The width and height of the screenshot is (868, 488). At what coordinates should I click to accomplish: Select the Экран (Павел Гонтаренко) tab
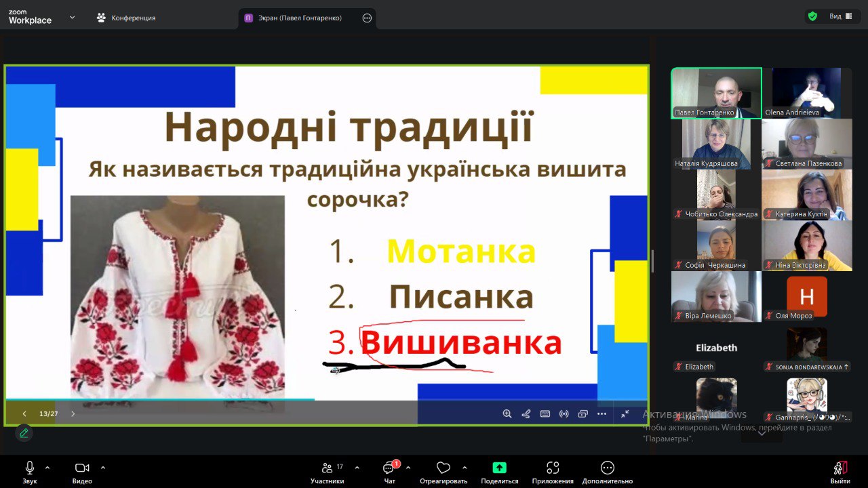point(300,18)
